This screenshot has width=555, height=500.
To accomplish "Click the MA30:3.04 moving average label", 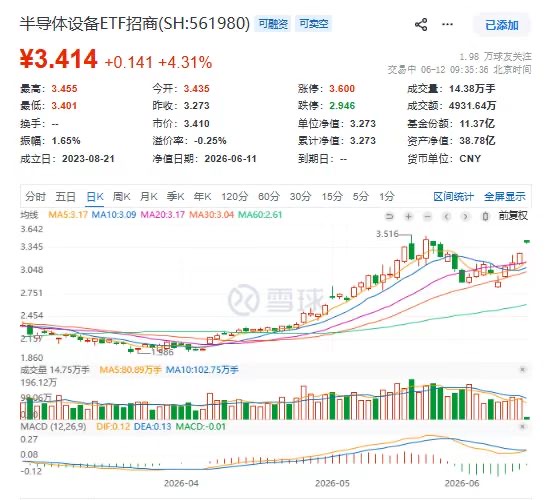I will click(211, 215).
